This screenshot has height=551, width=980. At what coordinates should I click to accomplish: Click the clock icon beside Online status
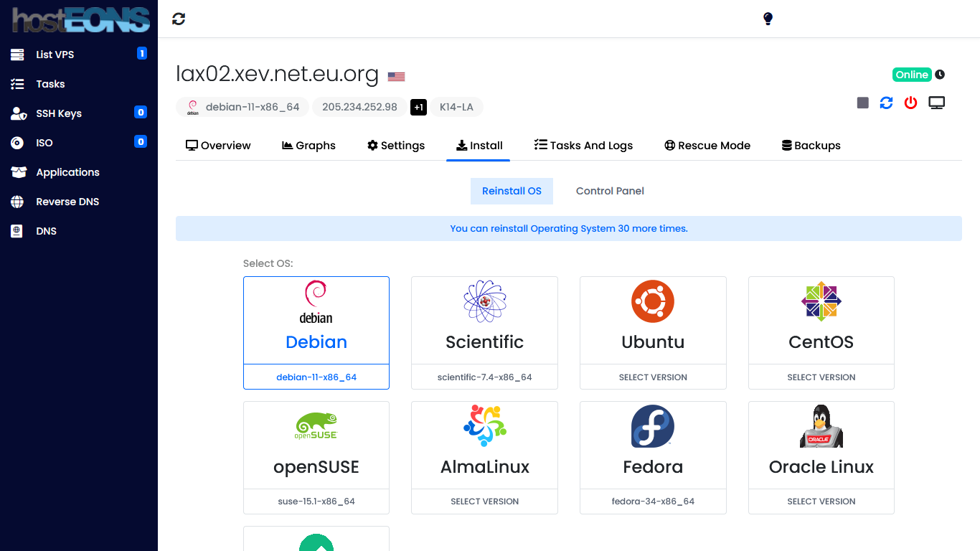pyautogui.click(x=940, y=75)
